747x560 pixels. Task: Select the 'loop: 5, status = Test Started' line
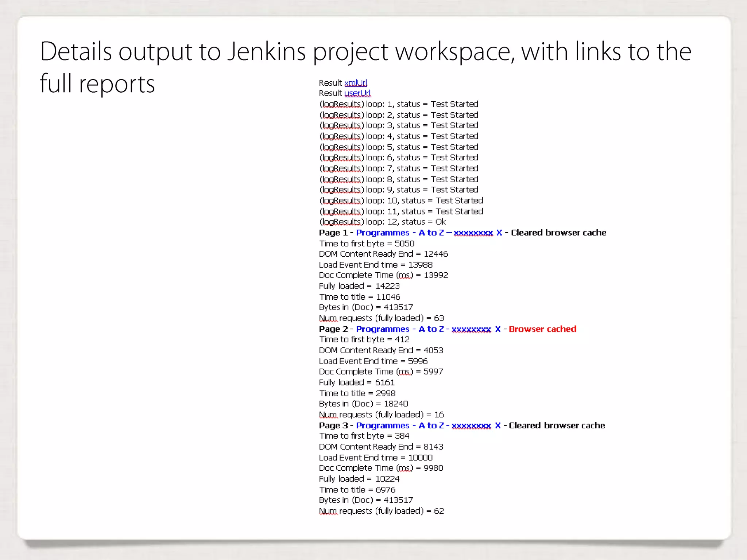pos(399,147)
